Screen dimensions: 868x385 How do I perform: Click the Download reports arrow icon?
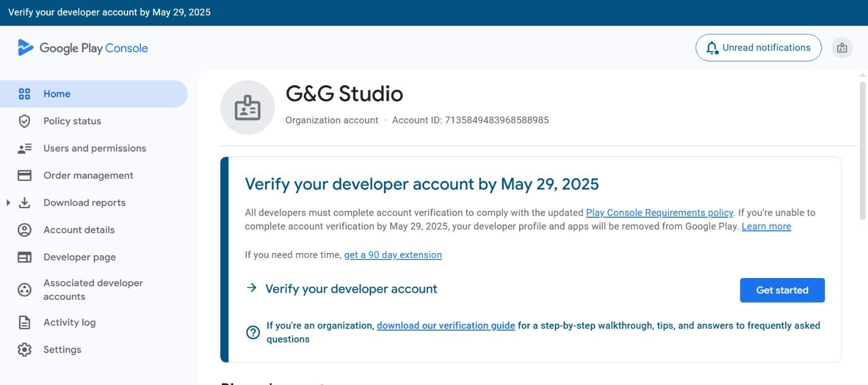(x=24, y=203)
